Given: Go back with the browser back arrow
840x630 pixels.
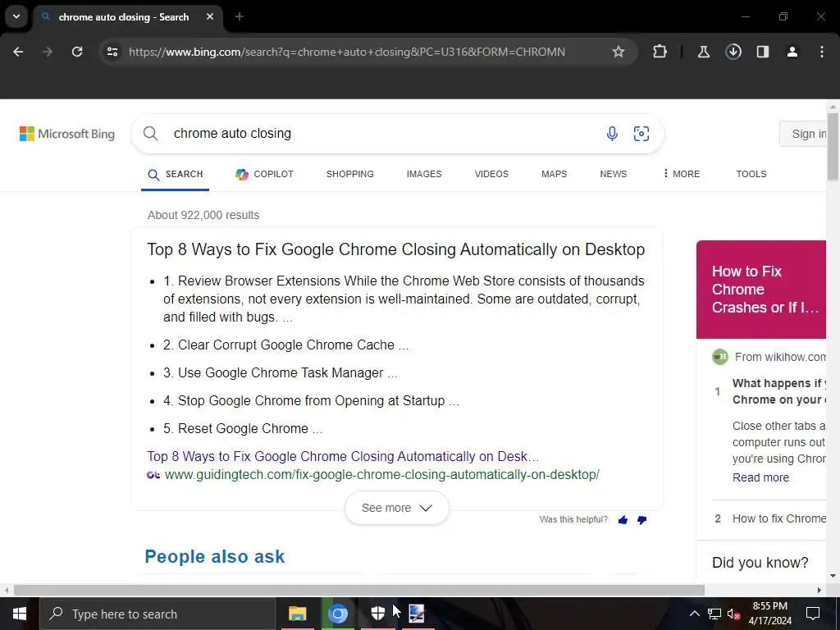Looking at the screenshot, I should tap(18, 52).
